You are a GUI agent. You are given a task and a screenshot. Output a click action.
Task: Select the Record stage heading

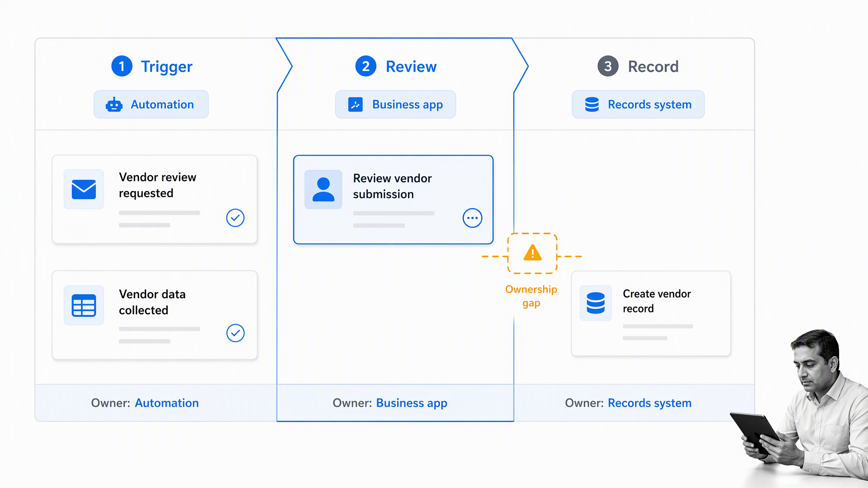coord(653,67)
